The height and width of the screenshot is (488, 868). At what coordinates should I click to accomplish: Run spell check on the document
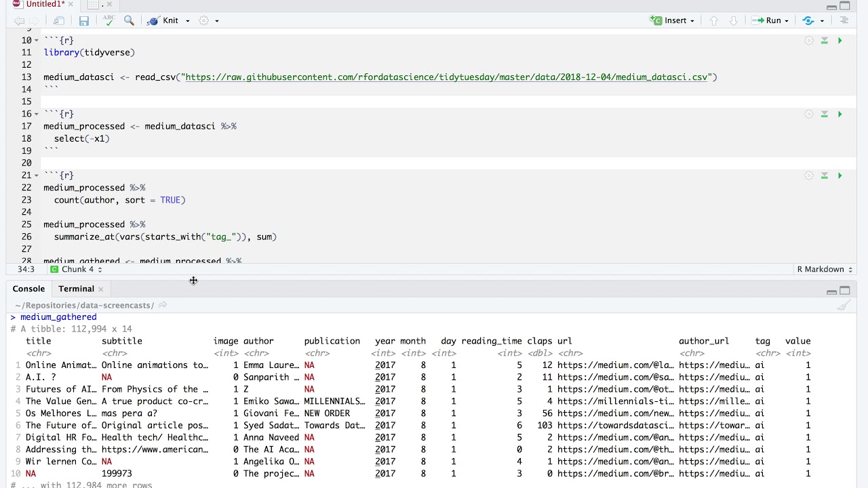point(108,21)
